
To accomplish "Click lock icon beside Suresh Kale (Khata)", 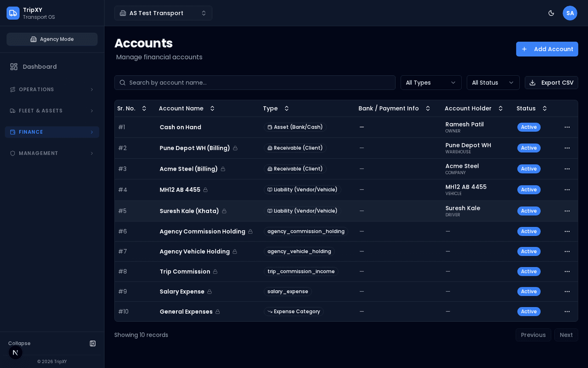I will 224,211.
